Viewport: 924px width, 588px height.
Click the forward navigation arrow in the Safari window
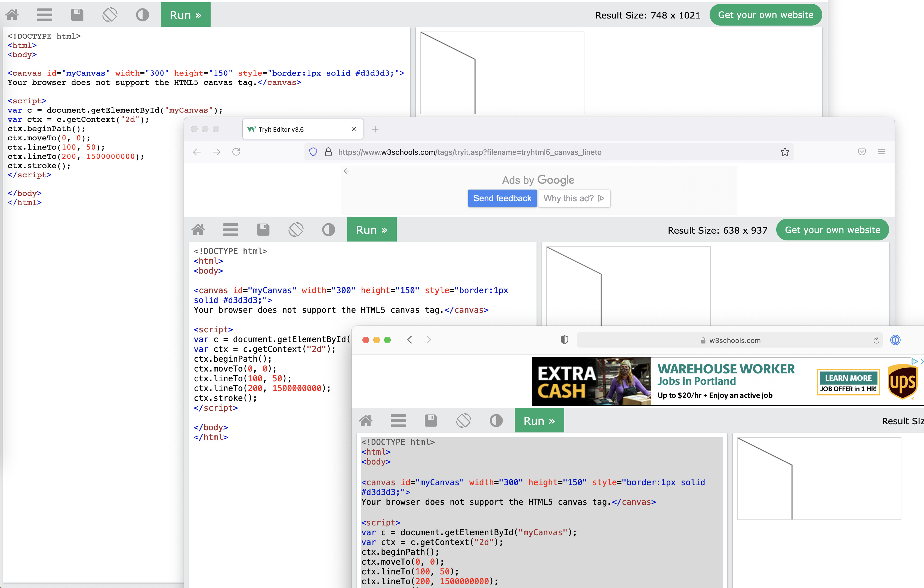click(x=429, y=340)
